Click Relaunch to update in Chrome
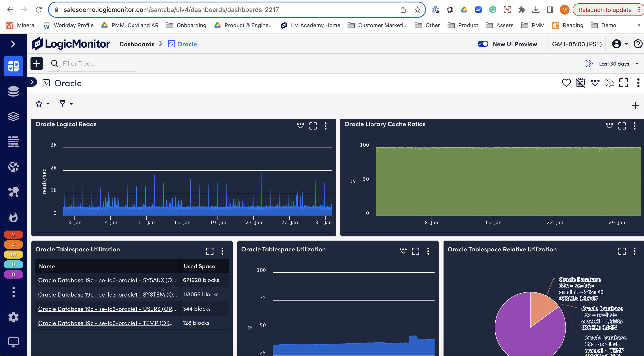 (x=605, y=10)
